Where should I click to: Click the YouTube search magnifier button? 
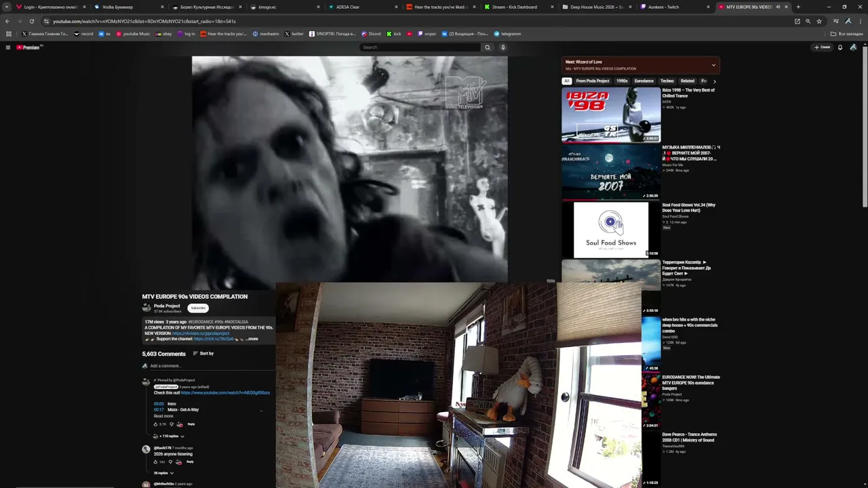pyautogui.click(x=487, y=47)
